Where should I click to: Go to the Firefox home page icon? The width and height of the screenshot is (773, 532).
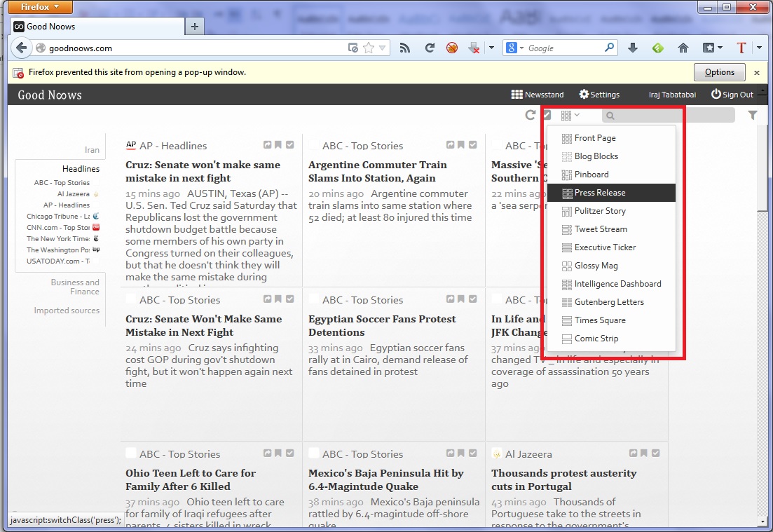[x=683, y=48]
